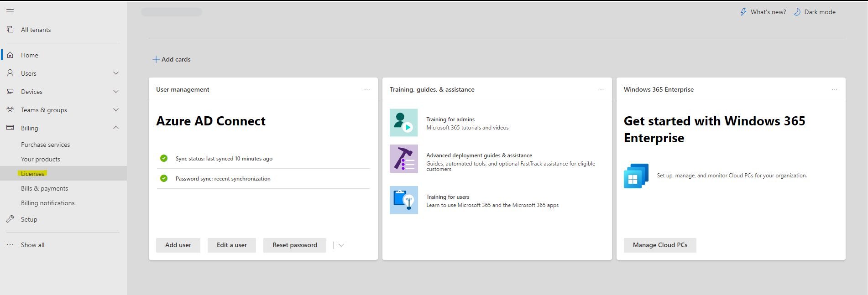This screenshot has height=295, width=868.
Task: Click the Training for admins icon
Action: (403, 123)
